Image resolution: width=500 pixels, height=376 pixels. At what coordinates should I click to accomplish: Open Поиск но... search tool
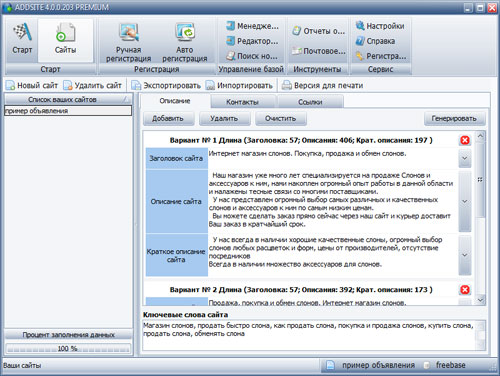[252, 56]
